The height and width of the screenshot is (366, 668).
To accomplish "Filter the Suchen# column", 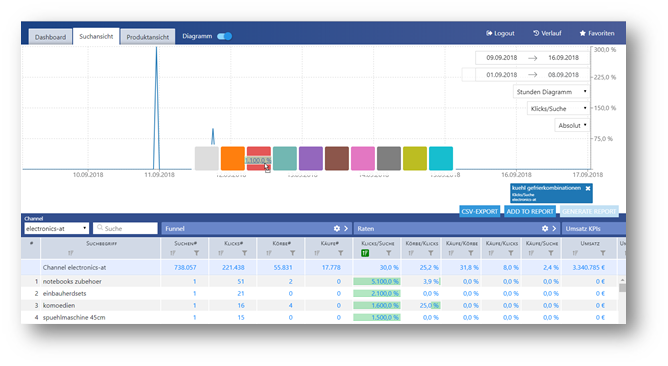I will pos(196,253).
